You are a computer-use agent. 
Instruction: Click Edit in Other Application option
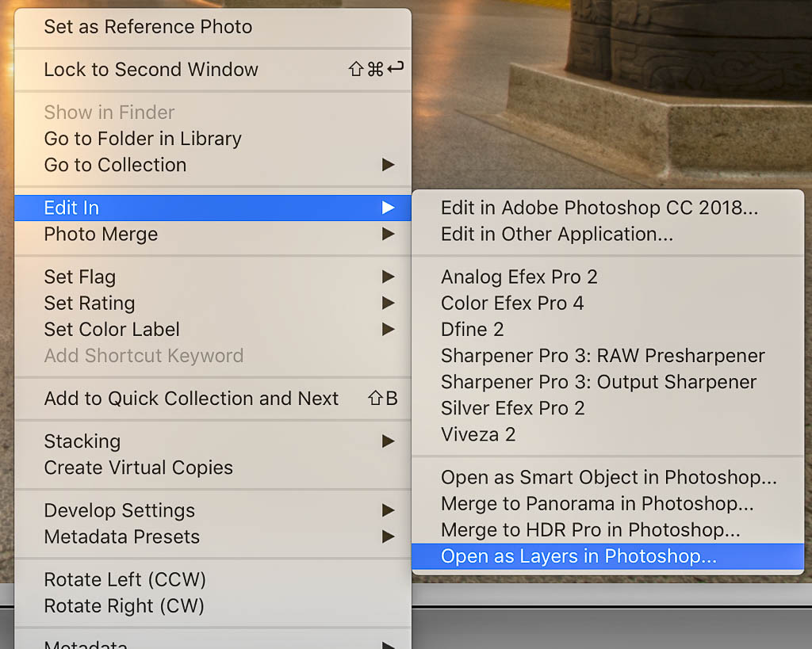pos(557,235)
